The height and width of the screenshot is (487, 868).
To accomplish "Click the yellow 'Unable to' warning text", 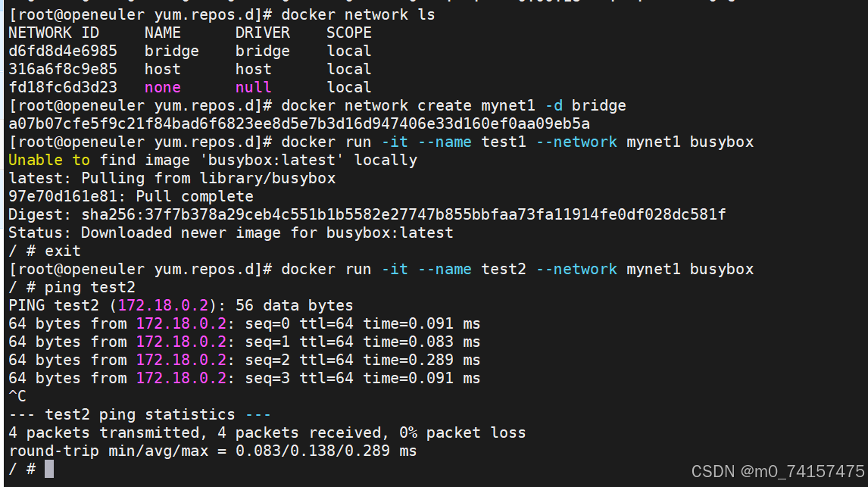I will [x=49, y=160].
